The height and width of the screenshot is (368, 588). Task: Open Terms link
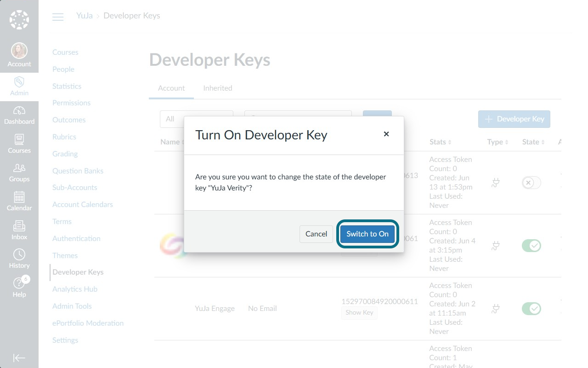coord(62,221)
